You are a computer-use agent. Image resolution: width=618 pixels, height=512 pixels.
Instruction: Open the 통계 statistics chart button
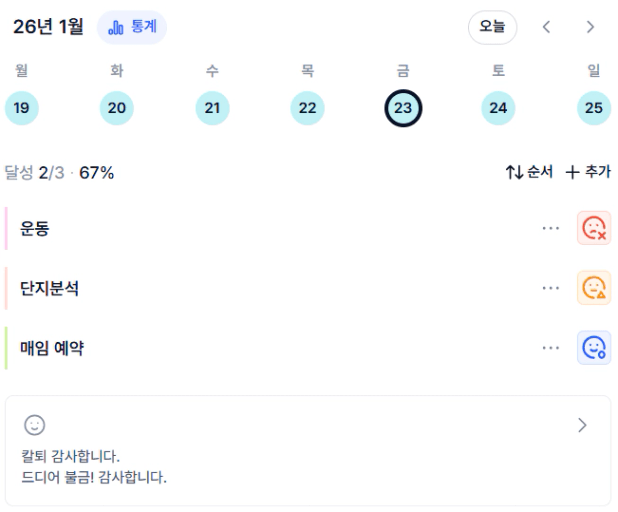[131, 27]
